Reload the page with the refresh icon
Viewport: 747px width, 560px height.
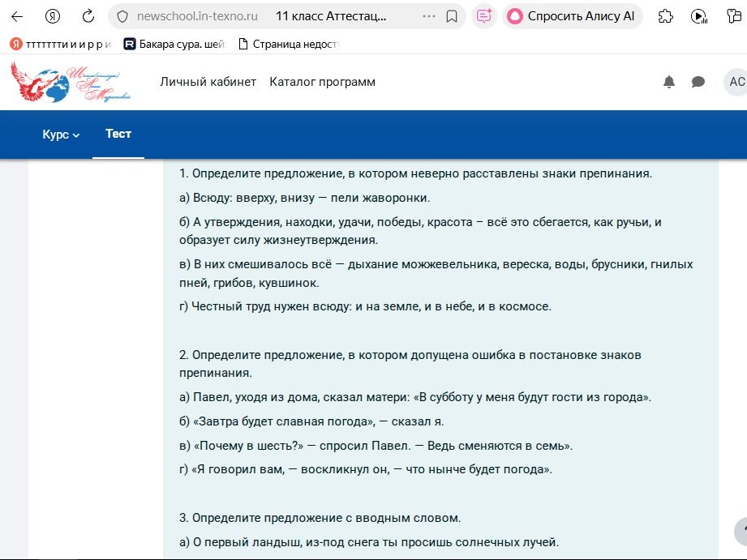pyautogui.click(x=88, y=17)
